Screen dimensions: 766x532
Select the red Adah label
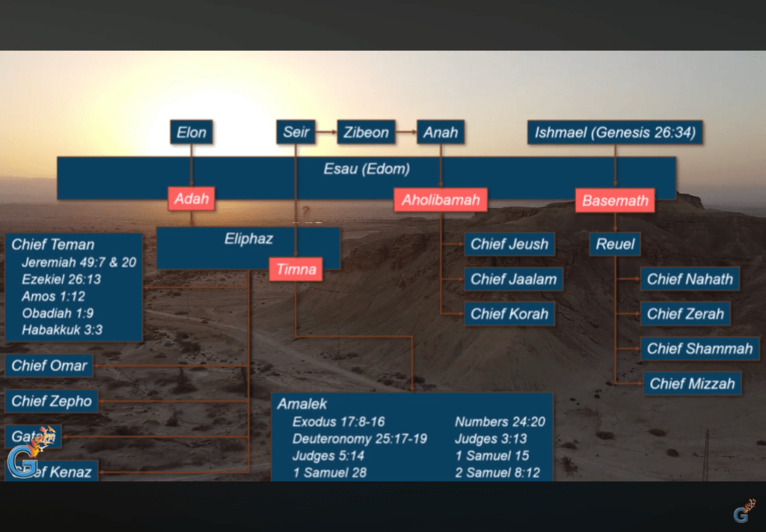[191, 200]
